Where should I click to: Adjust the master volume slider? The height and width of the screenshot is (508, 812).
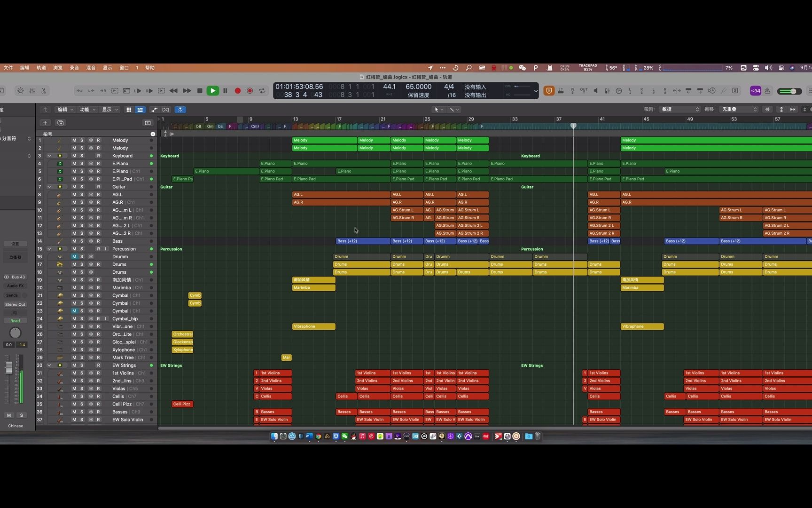pos(789,91)
